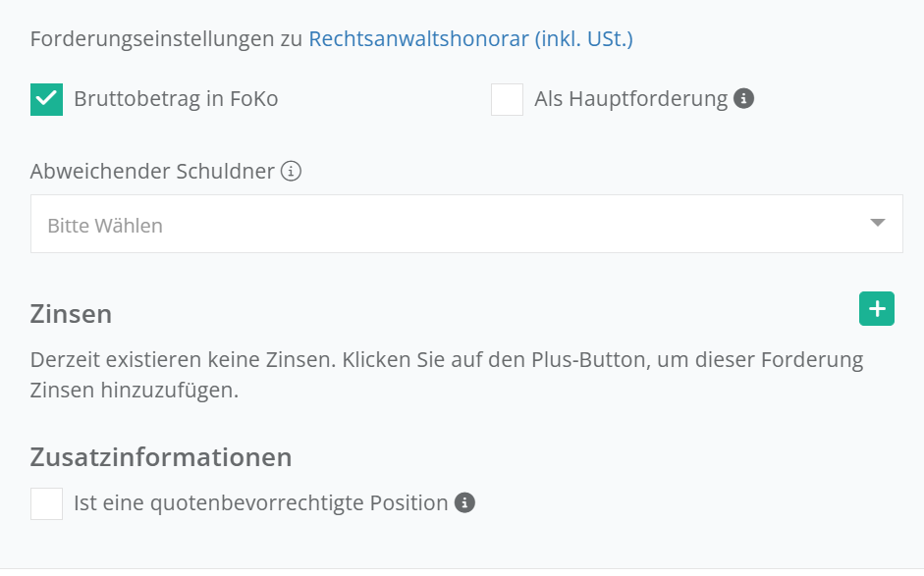Click the Ist eine quotenbevorrechtigte Position label
This screenshot has height=576, width=924.
click(260, 503)
